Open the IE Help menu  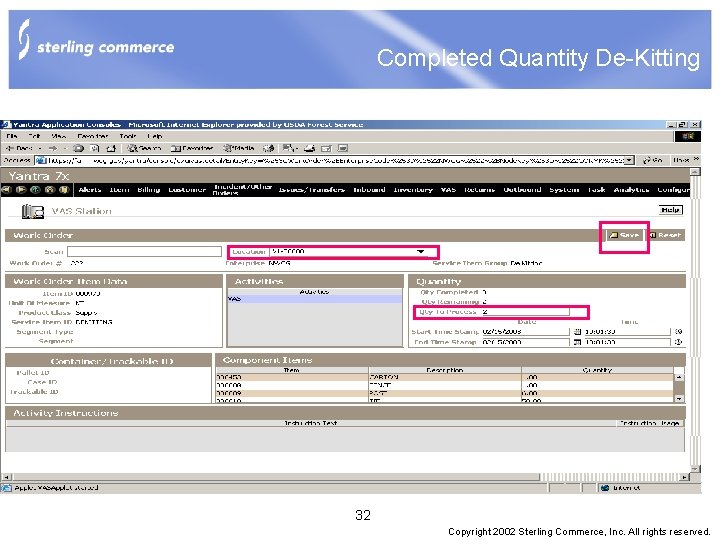155,136
